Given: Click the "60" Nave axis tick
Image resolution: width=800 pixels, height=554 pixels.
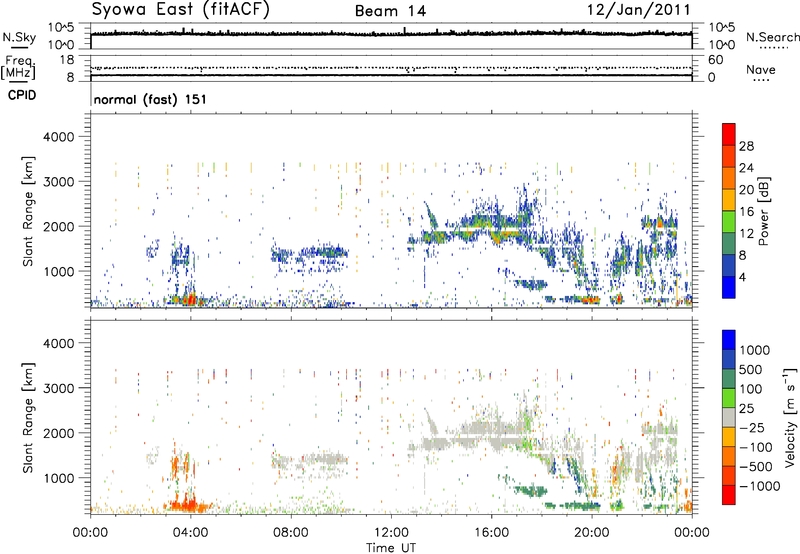Looking at the screenshot, I should (715, 60).
